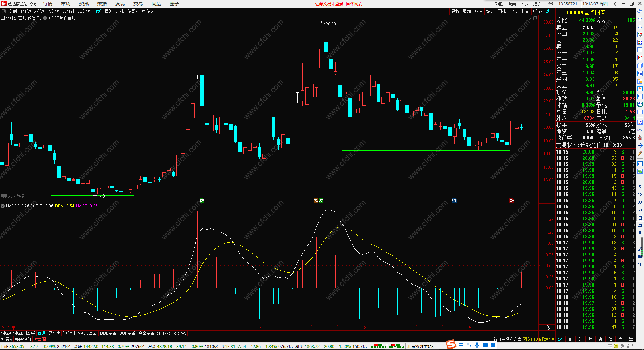Screen dimensions: 644x350
Task: Click the 财 marker below the chart
Action: (x=454, y=201)
